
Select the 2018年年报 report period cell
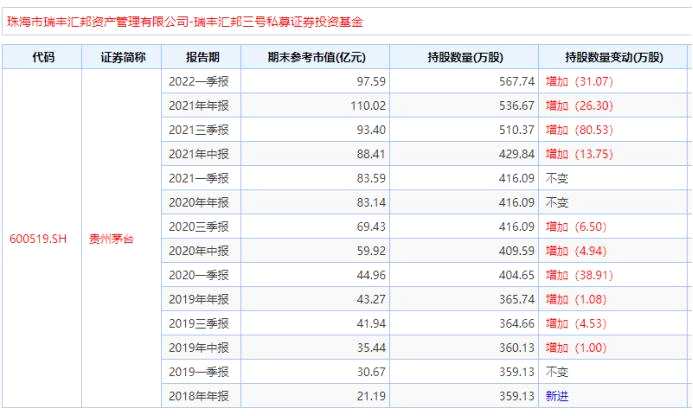coord(202,396)
